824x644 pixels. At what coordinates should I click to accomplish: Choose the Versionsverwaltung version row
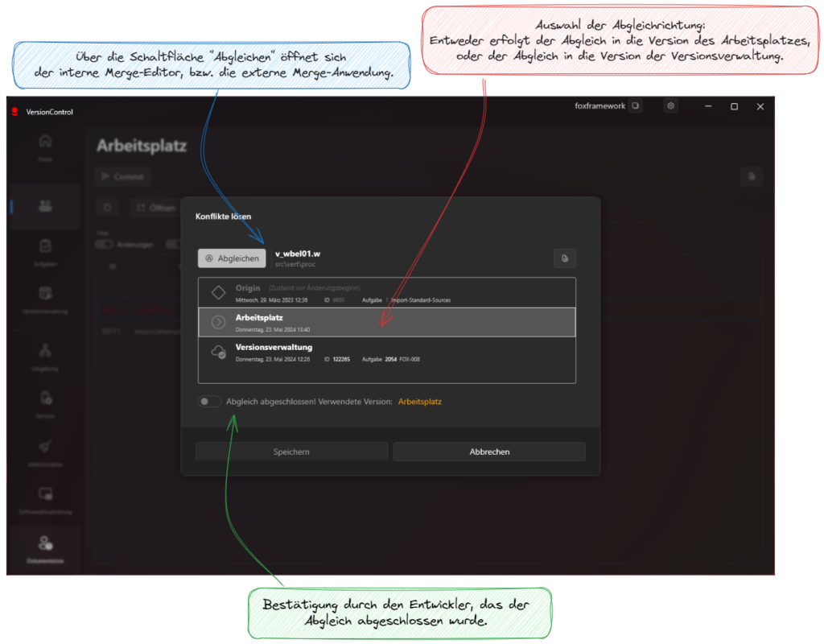coord(386,353)
